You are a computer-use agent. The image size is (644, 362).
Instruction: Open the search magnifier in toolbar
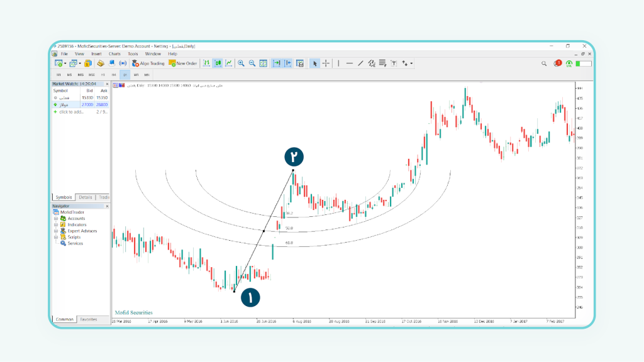tap(545, 63)
